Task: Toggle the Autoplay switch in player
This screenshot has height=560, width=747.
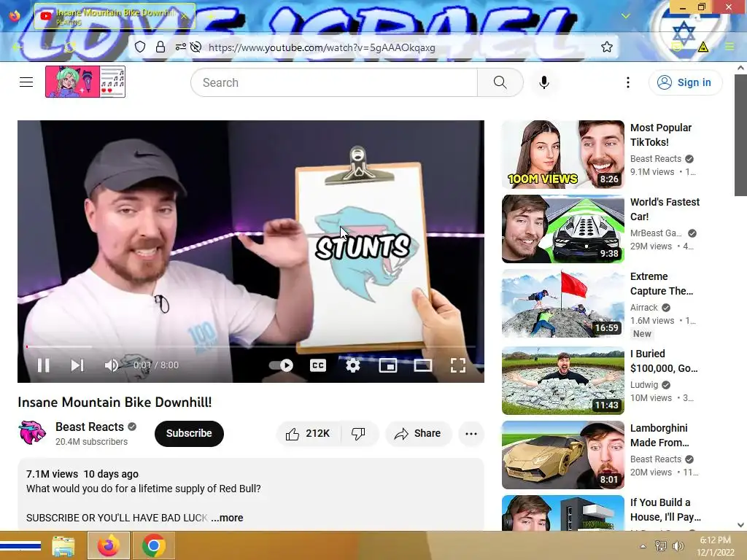Action: click(281, 365)
